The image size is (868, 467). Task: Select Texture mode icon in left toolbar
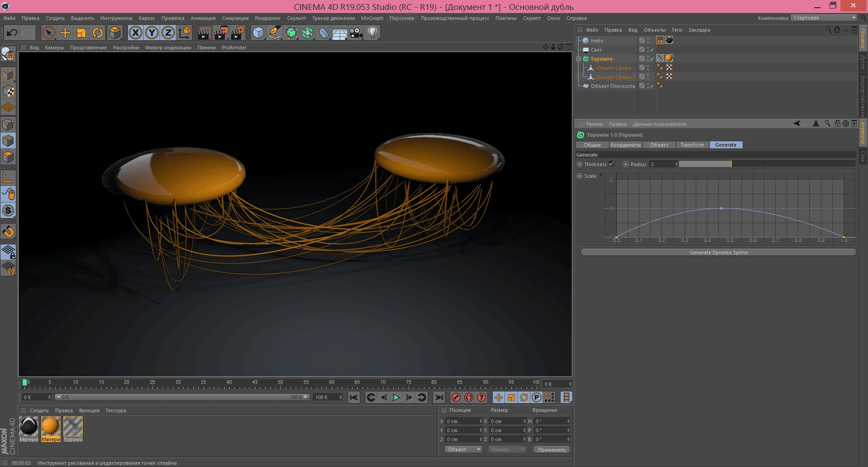tap(8, 91)
